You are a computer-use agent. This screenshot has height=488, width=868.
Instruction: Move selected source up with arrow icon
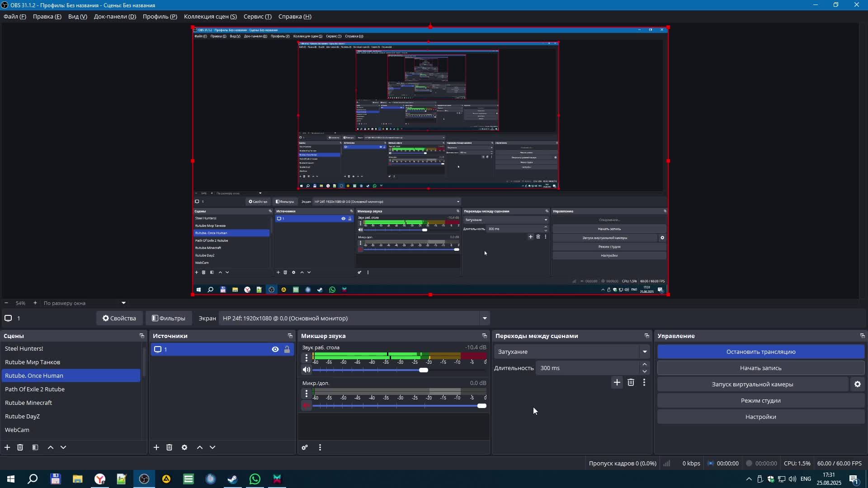pos(200,447)
